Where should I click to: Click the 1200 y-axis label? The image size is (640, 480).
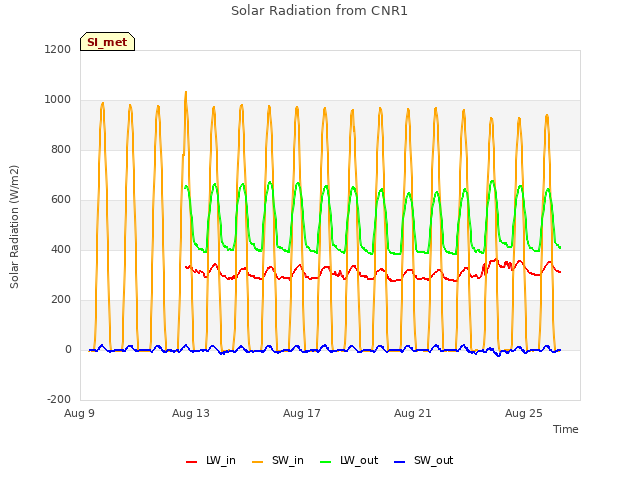pos(58,49)
